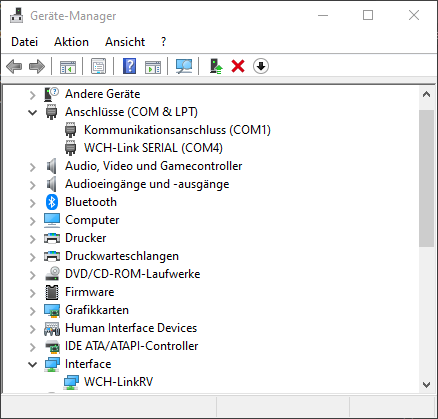This screenshot has width=438, height=419.
Task: Click the Bluetooth category icon
Action: point(52,202)
